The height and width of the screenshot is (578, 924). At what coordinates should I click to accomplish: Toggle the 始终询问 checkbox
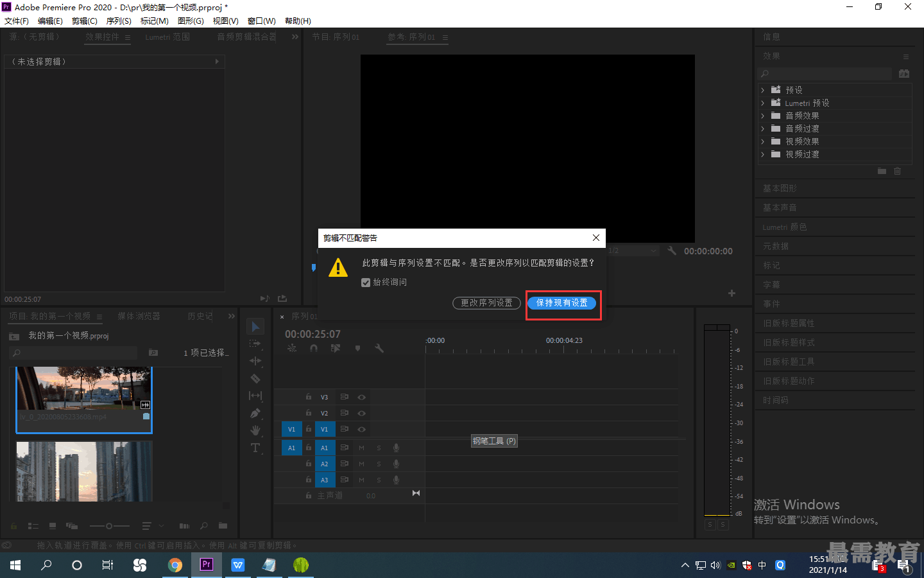(x=366, y=283)
